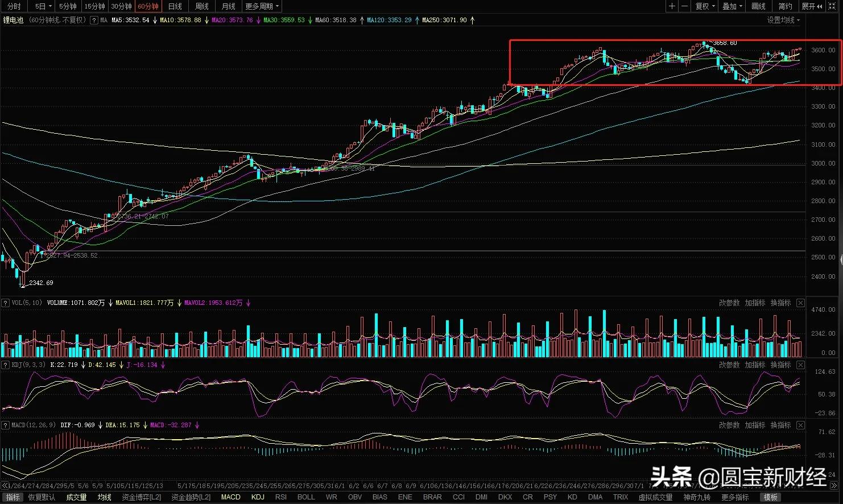Select the CCI indicator
Image resolution: width=843 pixels, height=504 pixels.
tap(458, 497)
